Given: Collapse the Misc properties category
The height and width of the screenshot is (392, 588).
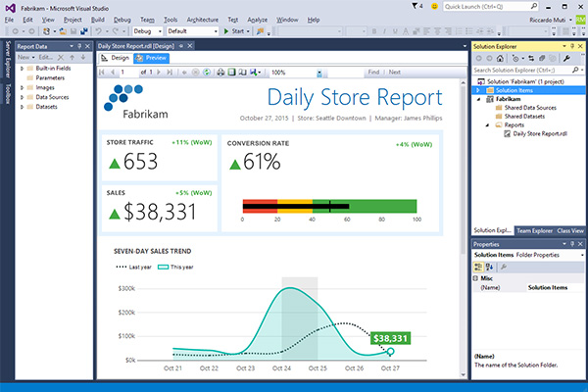Looking at the screenshot, I should pyautogui.click(x=475, y=278).
